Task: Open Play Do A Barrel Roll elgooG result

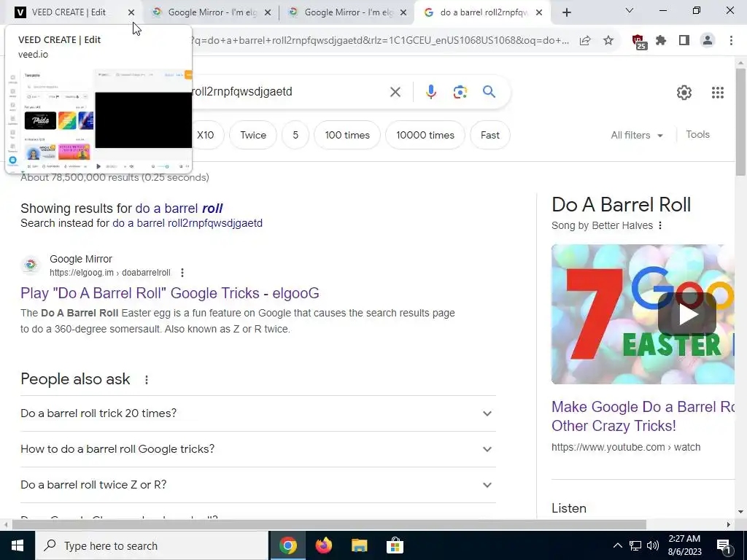Action: click(169, 293)
